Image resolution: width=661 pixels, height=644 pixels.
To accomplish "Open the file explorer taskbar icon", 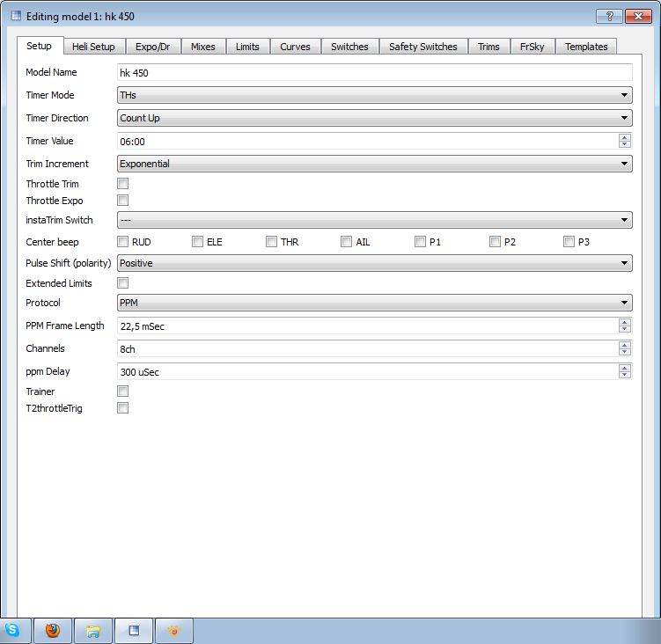I will point(93,630).
